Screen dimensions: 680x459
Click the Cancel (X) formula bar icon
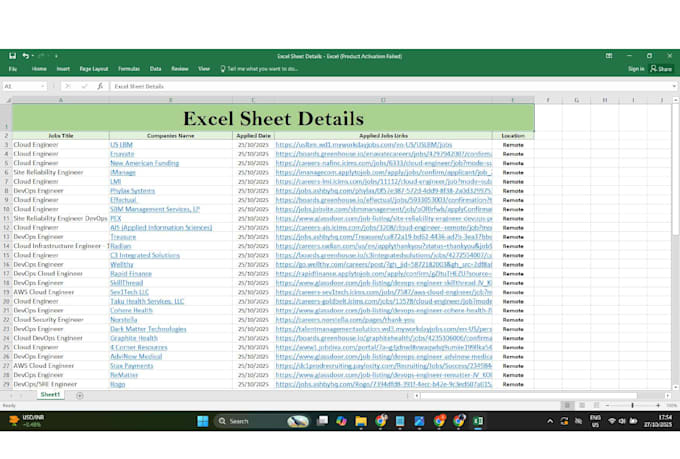68,86
